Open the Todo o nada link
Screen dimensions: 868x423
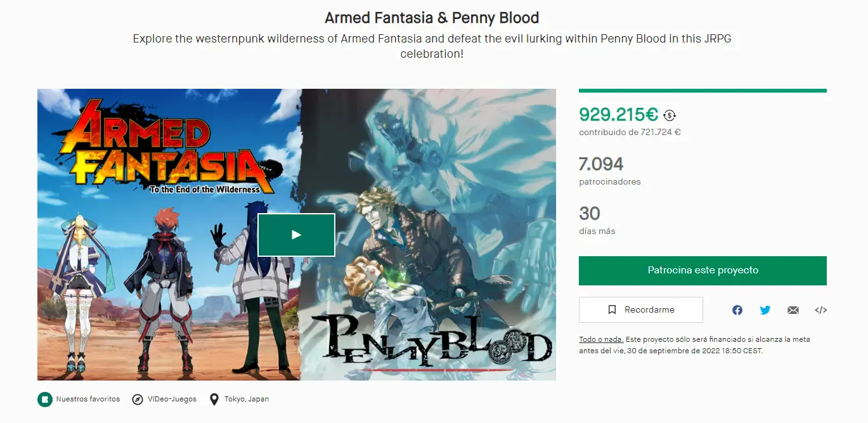pyautogui.click(x=601, y=339)
